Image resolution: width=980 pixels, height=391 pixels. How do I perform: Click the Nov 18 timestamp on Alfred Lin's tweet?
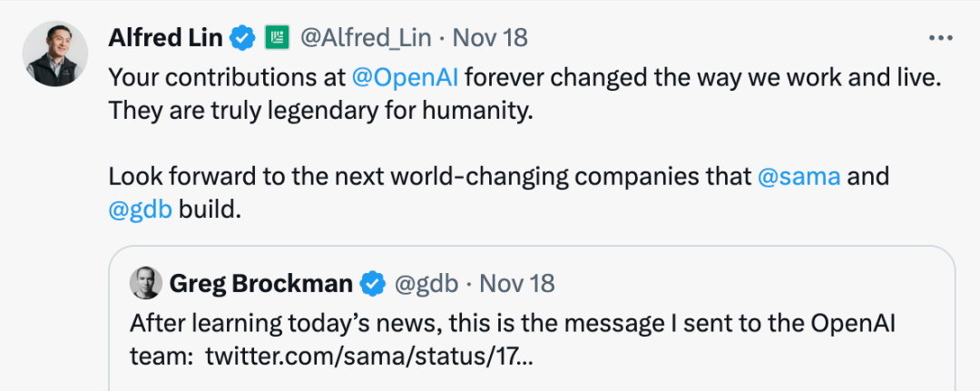tap(490, 38)
